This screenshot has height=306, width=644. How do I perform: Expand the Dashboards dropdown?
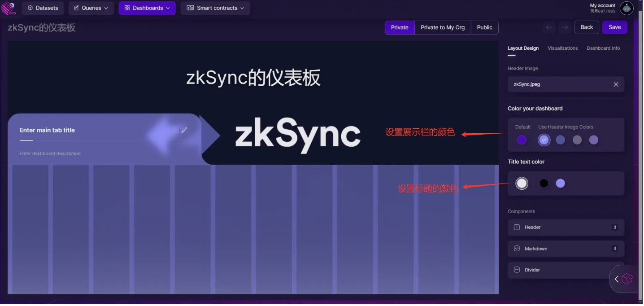(x=148, y=8)
